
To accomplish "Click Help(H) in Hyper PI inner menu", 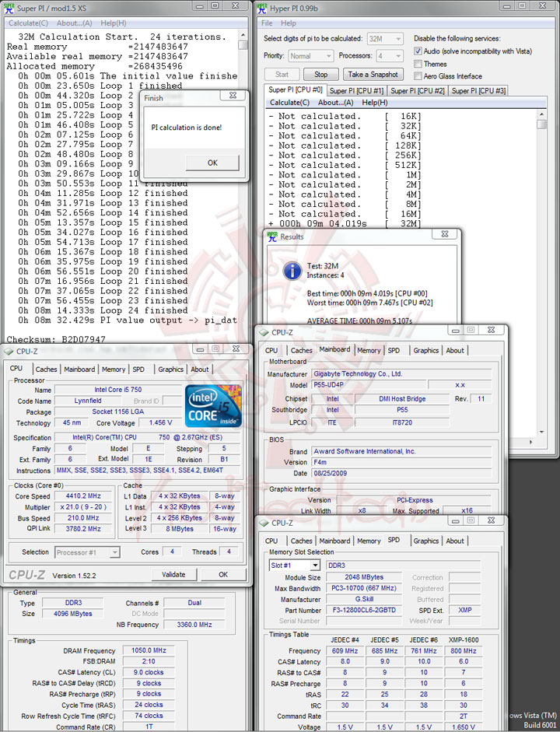I will coord(375,102).
